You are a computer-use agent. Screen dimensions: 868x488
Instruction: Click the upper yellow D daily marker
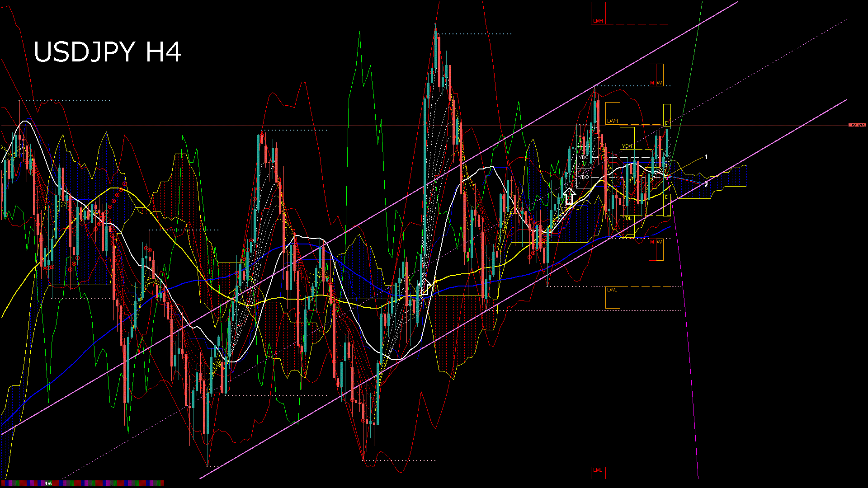[667, 122]
